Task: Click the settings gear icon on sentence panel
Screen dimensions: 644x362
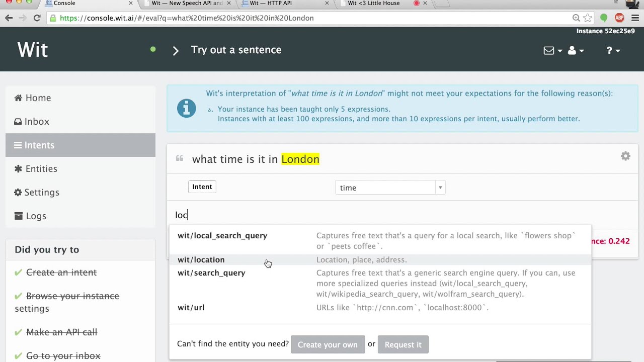Action: [625, 156]
